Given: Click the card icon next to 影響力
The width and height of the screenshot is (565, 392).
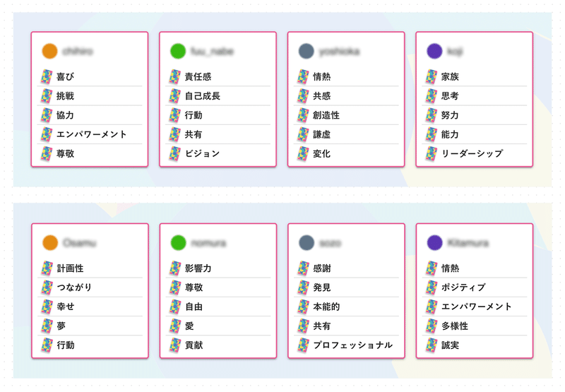Looking at the screenshot, I should 175,268.
